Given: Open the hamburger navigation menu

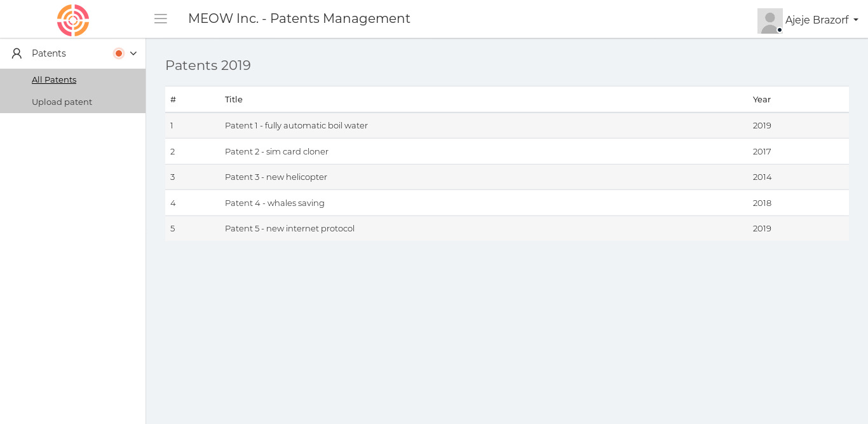Looking at the screenshot, I should 161,18.
